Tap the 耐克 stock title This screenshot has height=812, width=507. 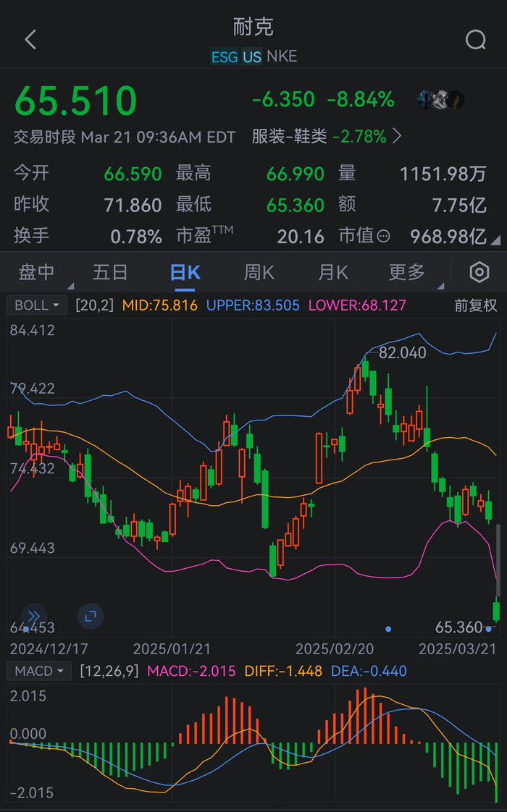(x=253, y=27)
